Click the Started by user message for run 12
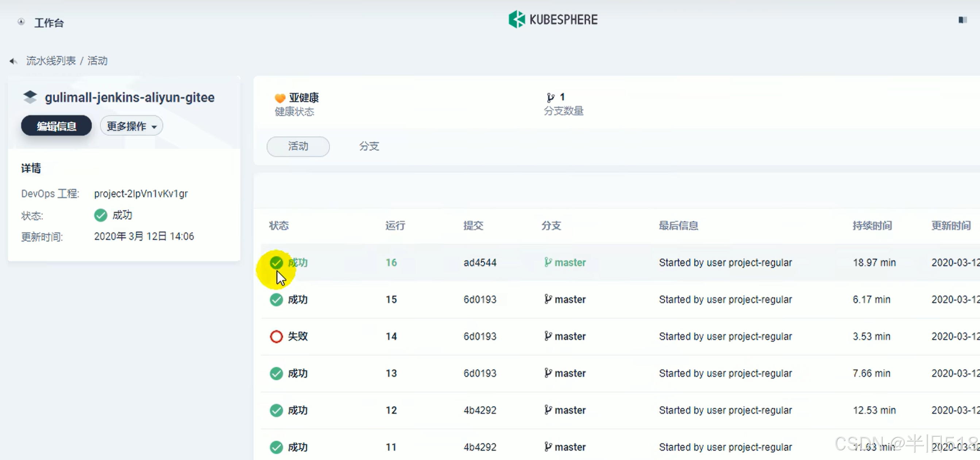 (725, 410)
